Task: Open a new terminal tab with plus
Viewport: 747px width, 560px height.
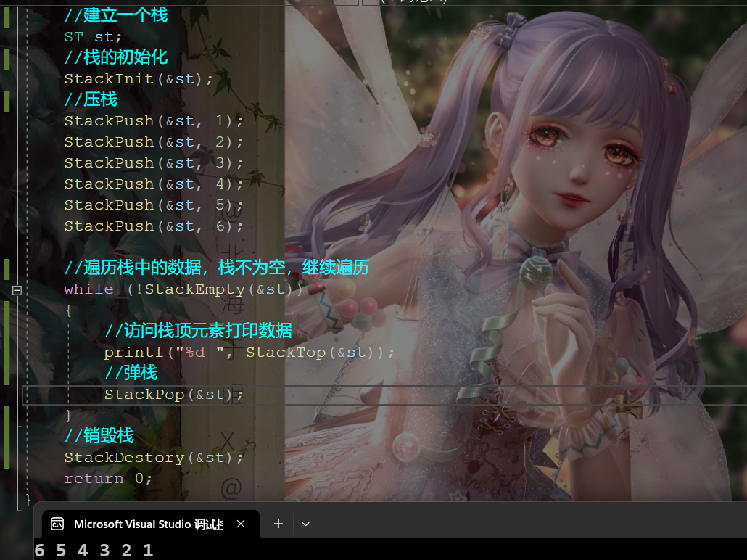Action: [278, 524]
